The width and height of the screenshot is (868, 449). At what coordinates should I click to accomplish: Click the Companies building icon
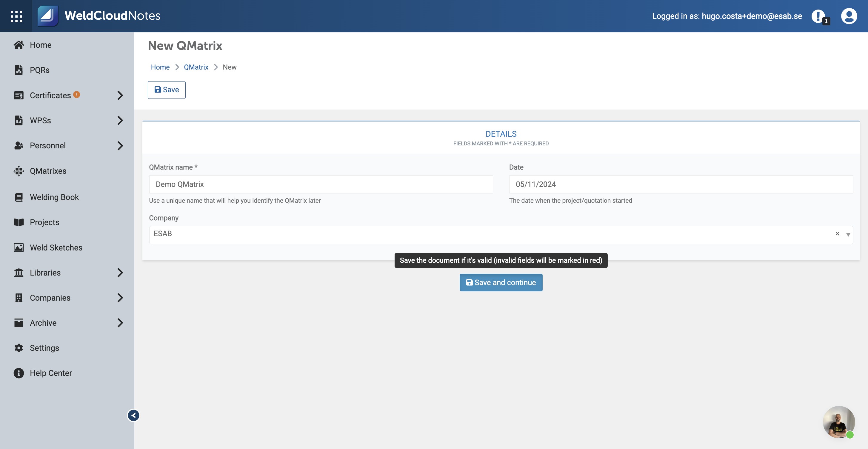19,298
